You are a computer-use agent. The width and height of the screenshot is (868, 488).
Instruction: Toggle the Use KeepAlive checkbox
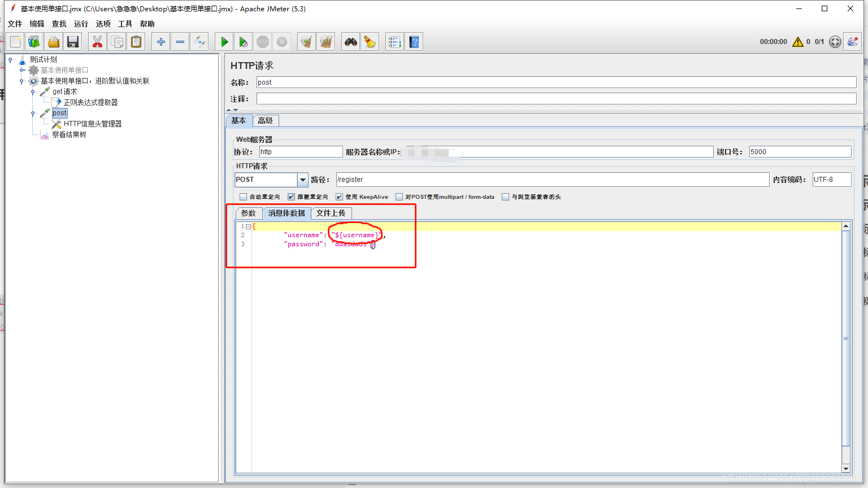[339, 197]
